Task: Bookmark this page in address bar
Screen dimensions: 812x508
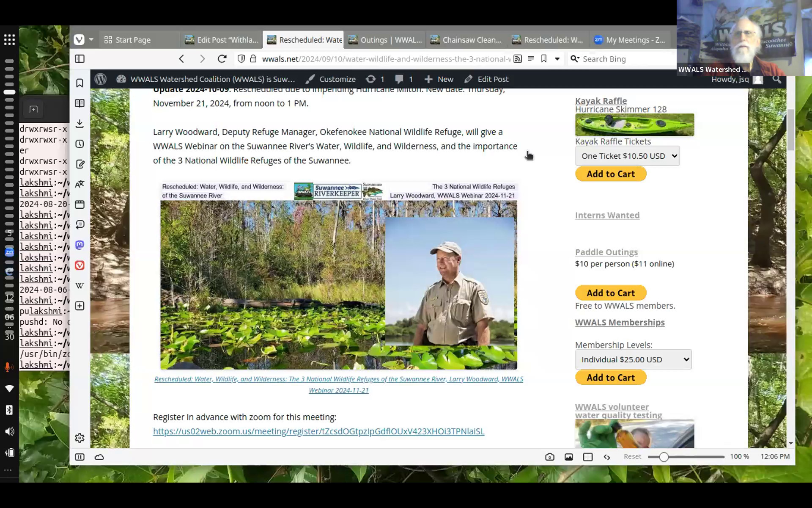Action: (544, 59)
